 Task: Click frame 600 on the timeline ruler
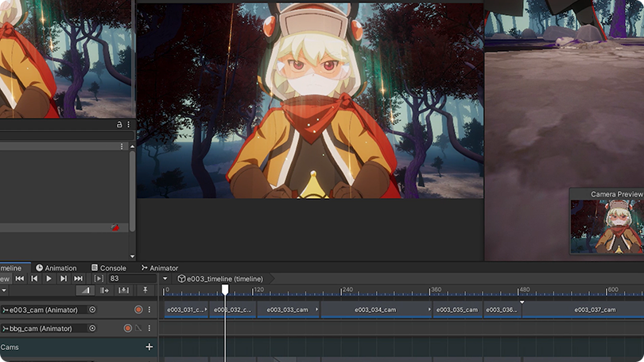pos(613,290)
